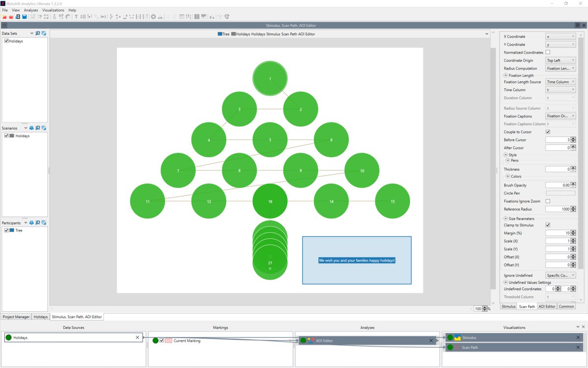Open the Fixation Length Source dropdown
588x368 pixels.
pos(561,82)
